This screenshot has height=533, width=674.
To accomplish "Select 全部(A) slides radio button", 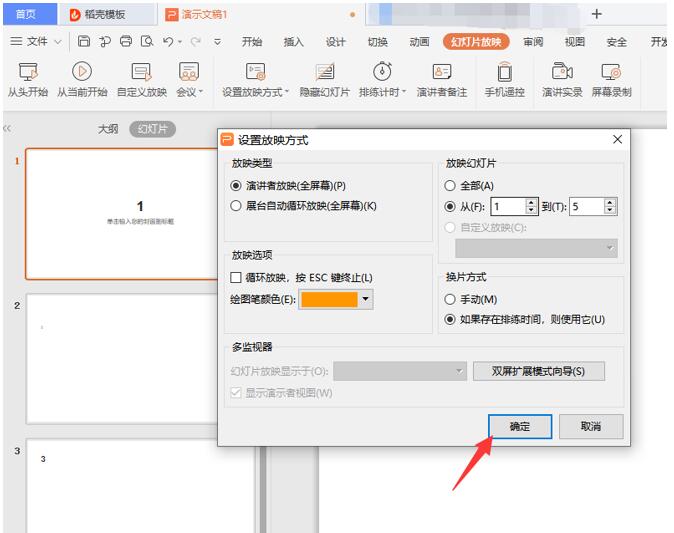I will [x=450, y=185].
